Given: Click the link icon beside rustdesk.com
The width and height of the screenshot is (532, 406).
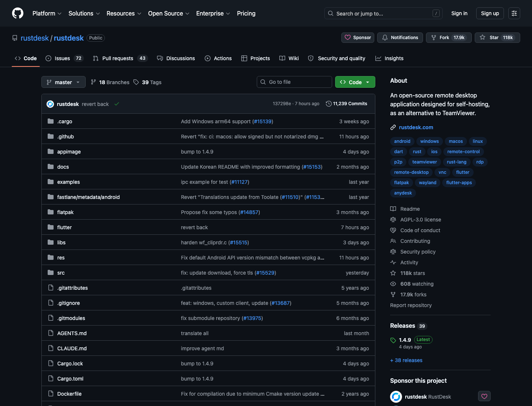Looking at the screenshot, I should pos(393,127).
